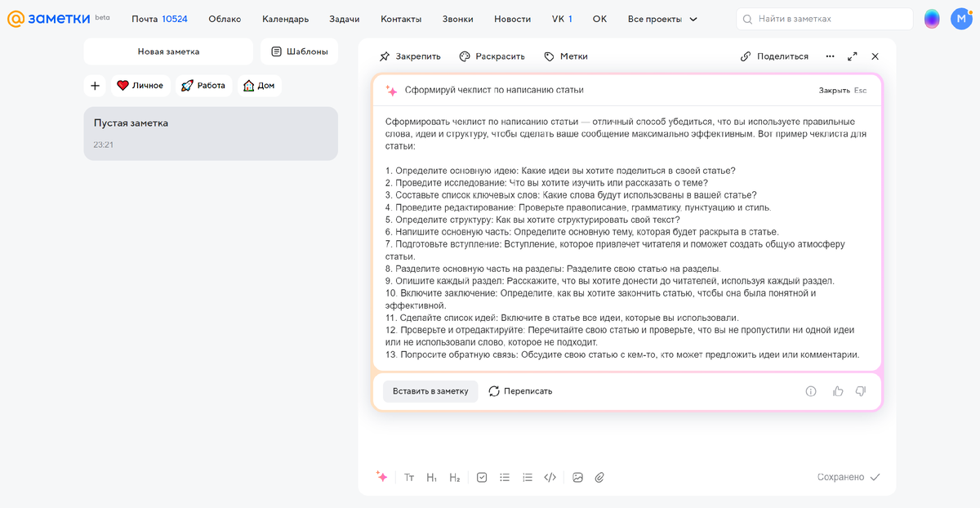Image resolution: width=980 pixels, height=508 pixels.
Task: Switch to Календарь in the top navigation
Action: (x=287, y=17)
